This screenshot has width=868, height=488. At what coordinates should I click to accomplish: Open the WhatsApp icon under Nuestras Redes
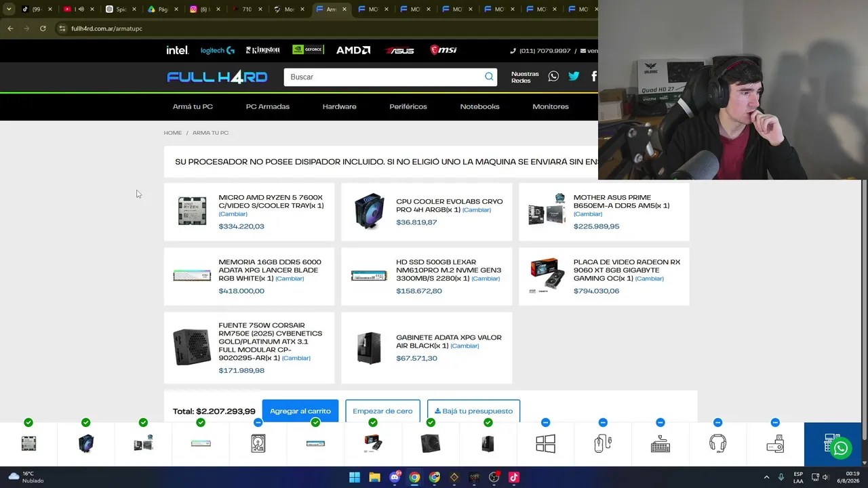(x=553, y=77)
